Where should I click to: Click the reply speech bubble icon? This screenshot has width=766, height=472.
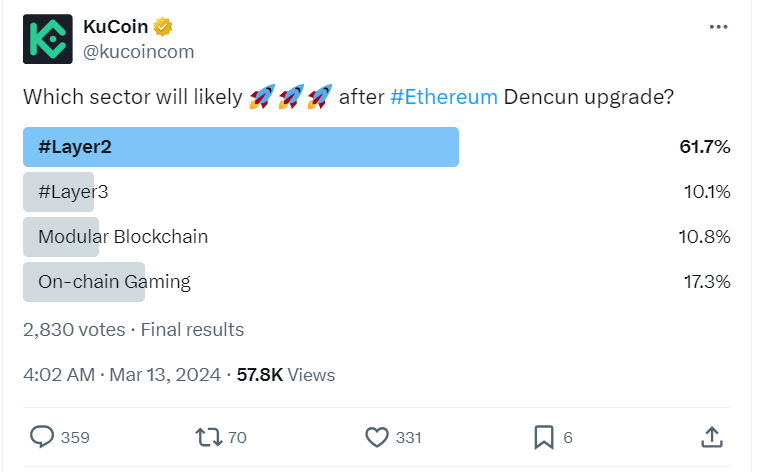(x=42, y=437)
